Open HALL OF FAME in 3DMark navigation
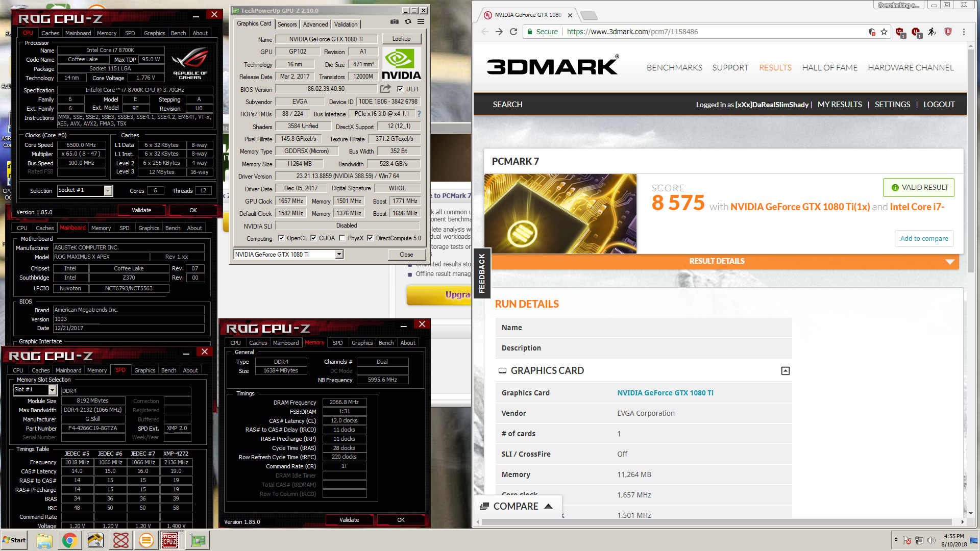 (829, 67)
